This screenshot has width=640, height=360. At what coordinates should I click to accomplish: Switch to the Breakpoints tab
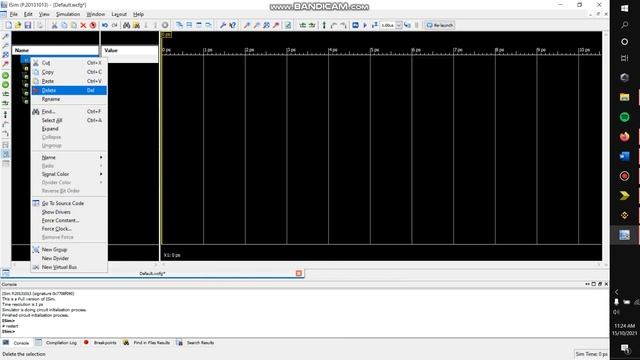[105, 343]
